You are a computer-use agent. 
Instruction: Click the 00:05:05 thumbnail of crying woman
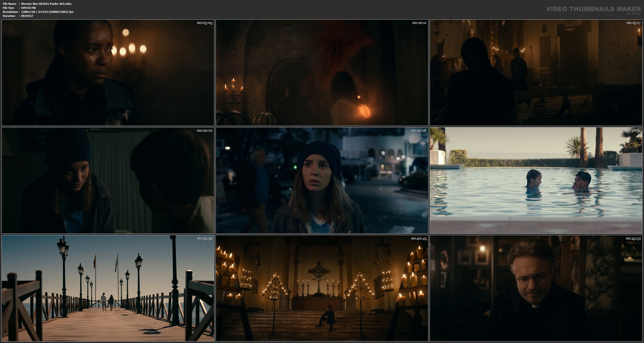108,73
